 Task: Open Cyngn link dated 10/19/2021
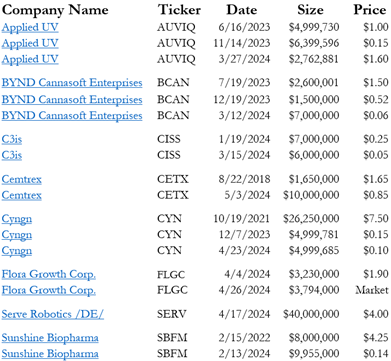(17, 220)
